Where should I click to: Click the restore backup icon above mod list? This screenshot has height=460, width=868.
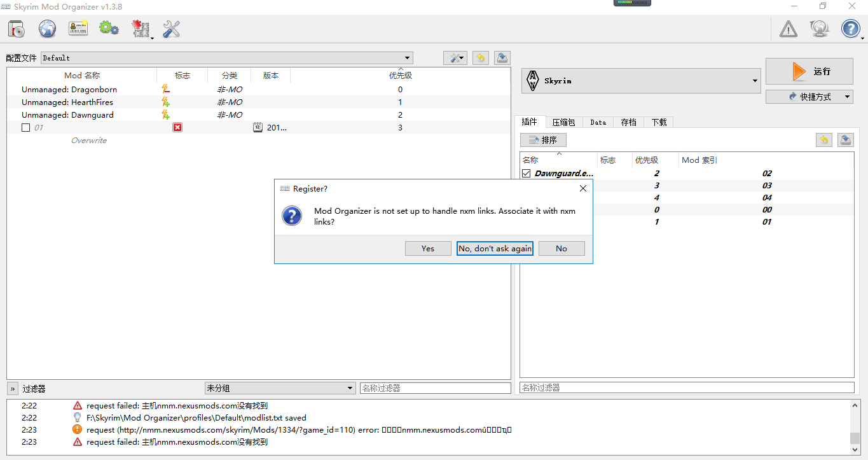pos(481,58)
